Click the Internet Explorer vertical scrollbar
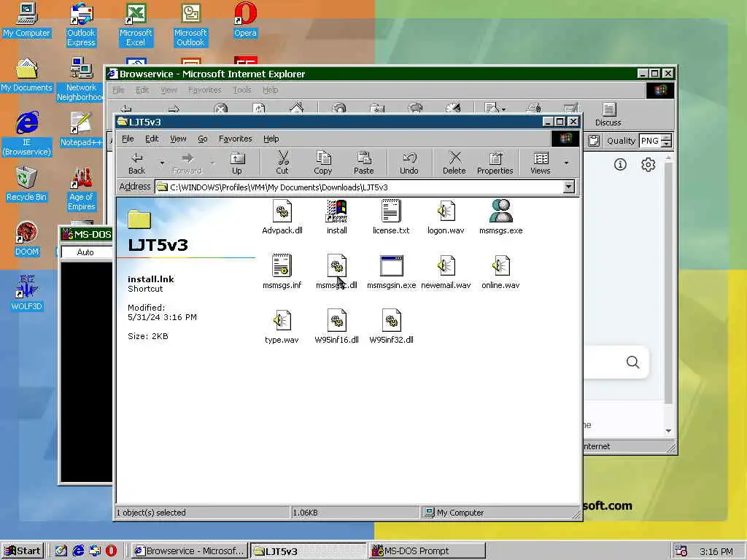Viewport: 747px width, 560px height. [x=668, y=284]
